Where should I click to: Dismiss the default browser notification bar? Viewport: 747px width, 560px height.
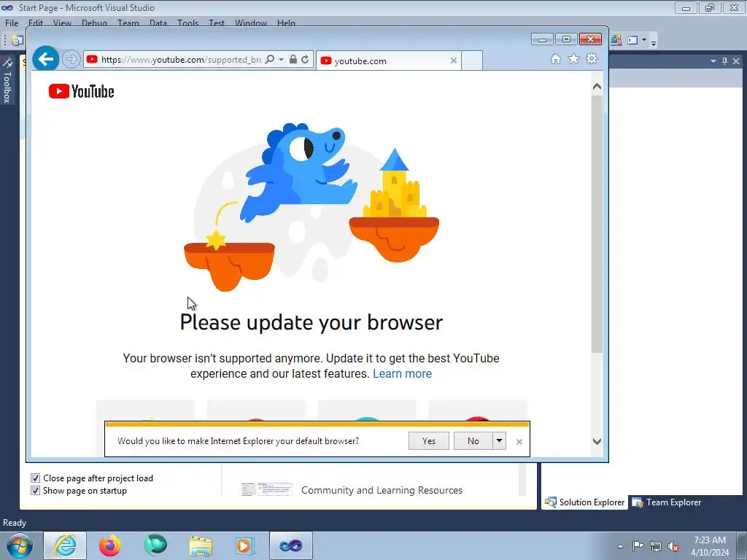(x=519, y=442)
